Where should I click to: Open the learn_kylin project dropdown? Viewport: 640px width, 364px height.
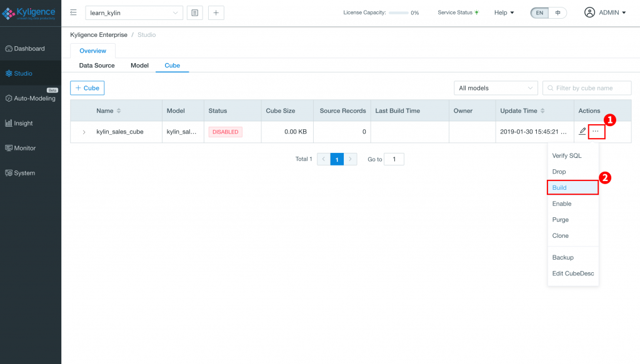pos(134,12)
